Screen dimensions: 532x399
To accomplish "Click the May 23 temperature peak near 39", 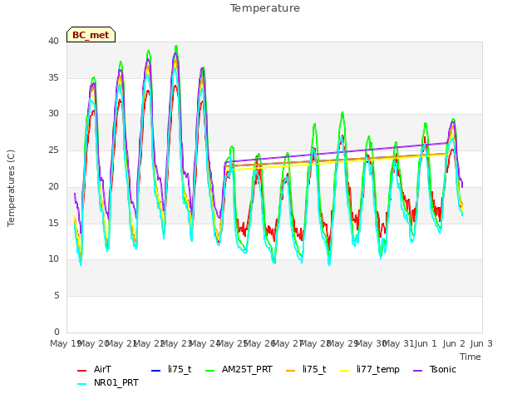I will pos(176,47).
